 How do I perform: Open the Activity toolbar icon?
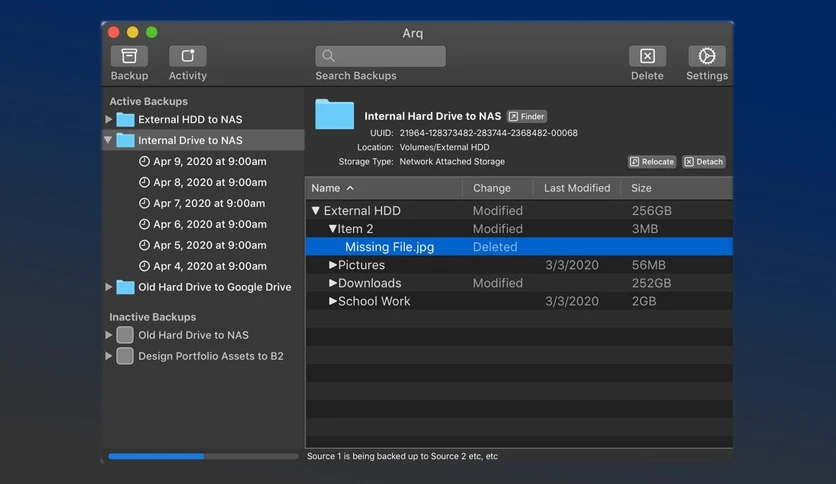(188, 56)
